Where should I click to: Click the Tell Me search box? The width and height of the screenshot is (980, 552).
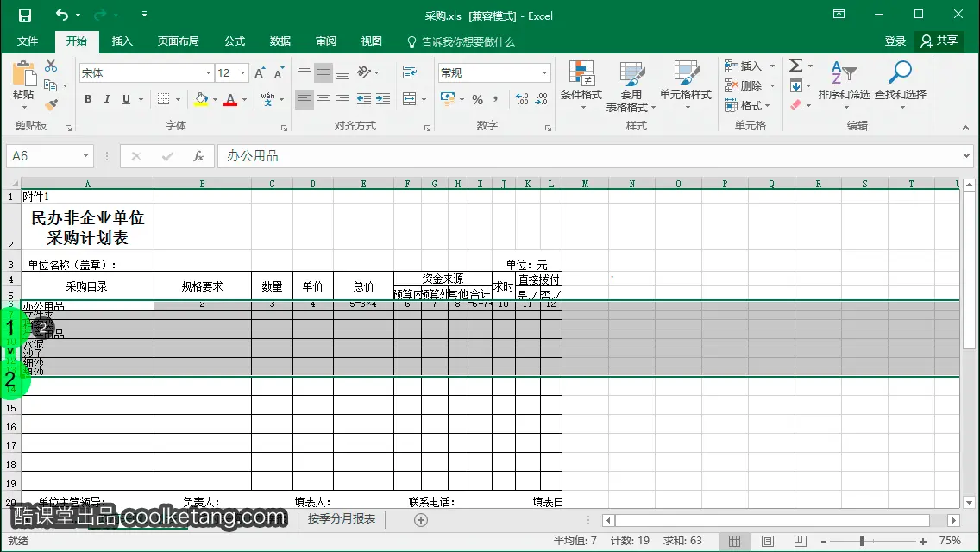(461, 42)
